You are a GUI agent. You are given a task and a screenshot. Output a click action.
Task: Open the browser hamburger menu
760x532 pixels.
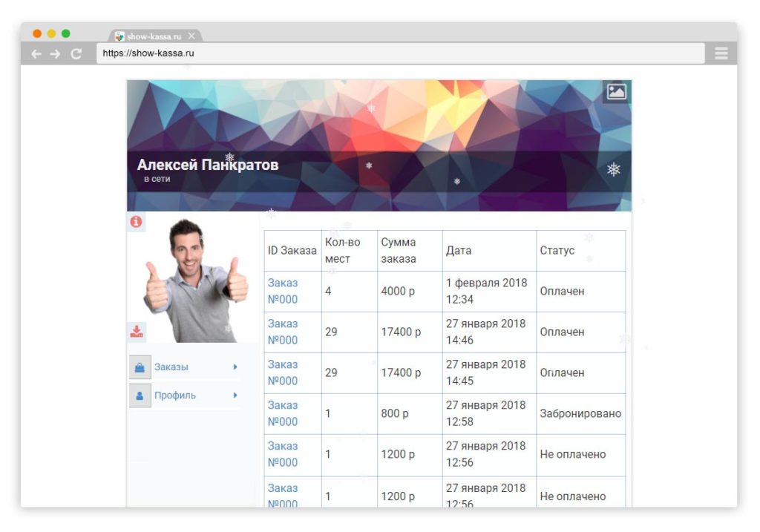coord(721,53)
